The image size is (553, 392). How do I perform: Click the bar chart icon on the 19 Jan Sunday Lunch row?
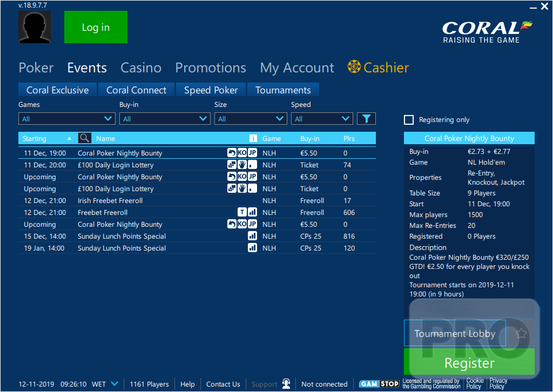tap(252, 248)
